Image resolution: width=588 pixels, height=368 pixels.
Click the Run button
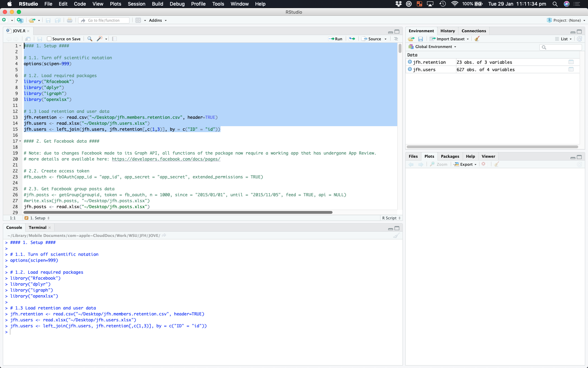(x=336, y=39)
